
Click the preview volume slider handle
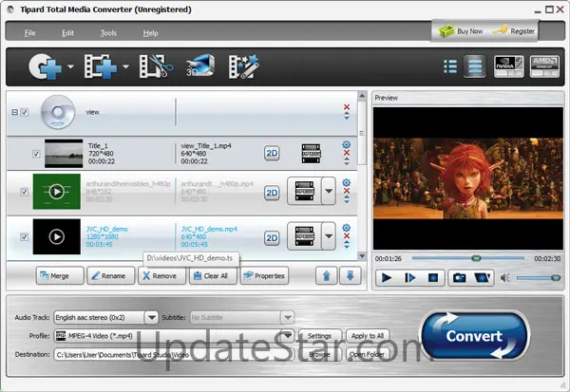pos(556,278)
